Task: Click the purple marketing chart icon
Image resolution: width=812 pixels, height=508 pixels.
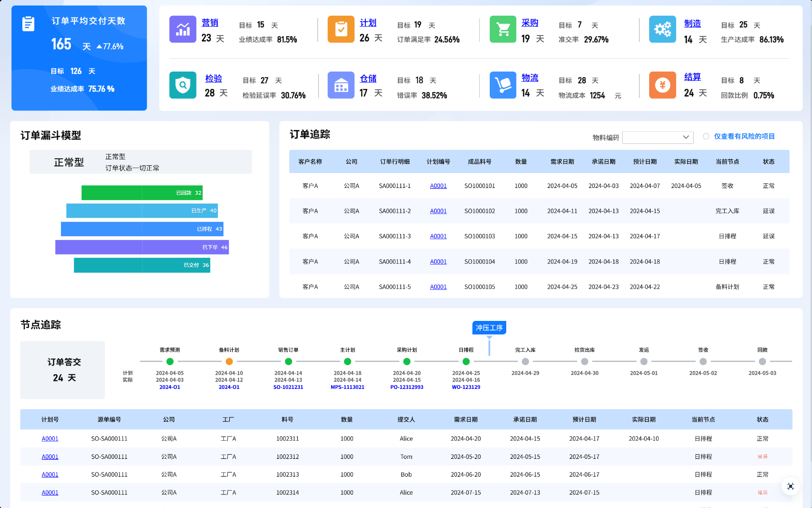Action: (183, 29)
